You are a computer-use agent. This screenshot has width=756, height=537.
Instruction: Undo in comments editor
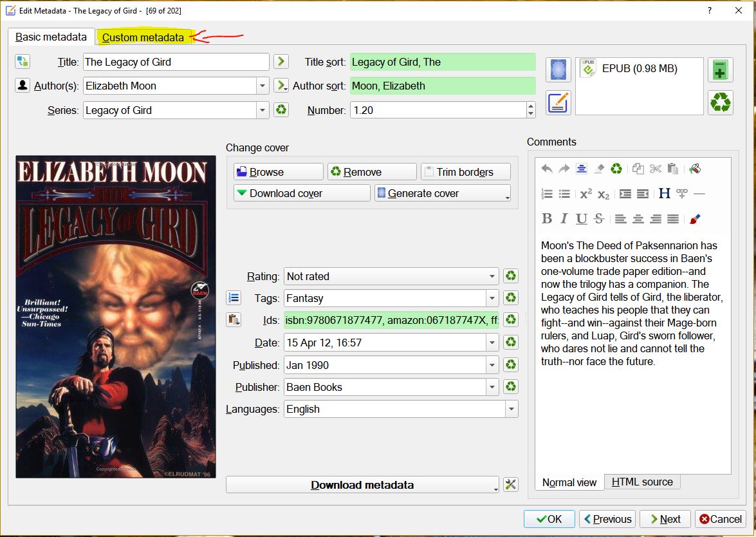coord(547,169)
